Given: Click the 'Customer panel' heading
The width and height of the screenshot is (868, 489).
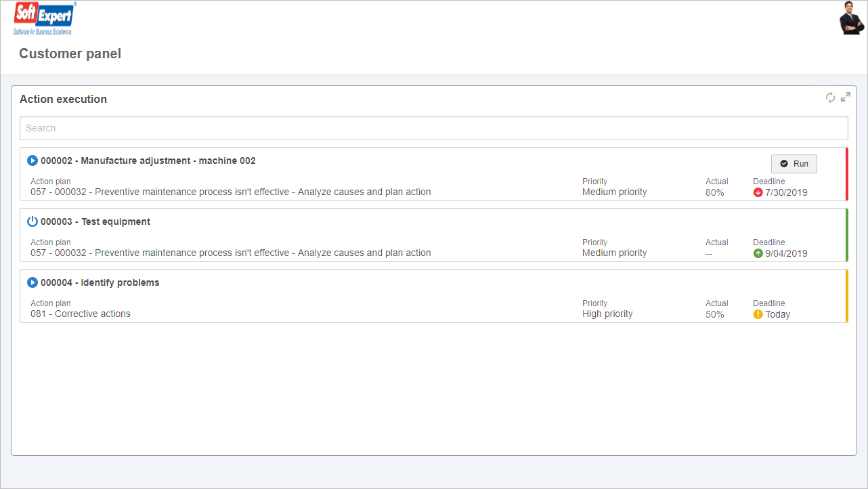Looking at the screenshot, I should pos(70,54).
